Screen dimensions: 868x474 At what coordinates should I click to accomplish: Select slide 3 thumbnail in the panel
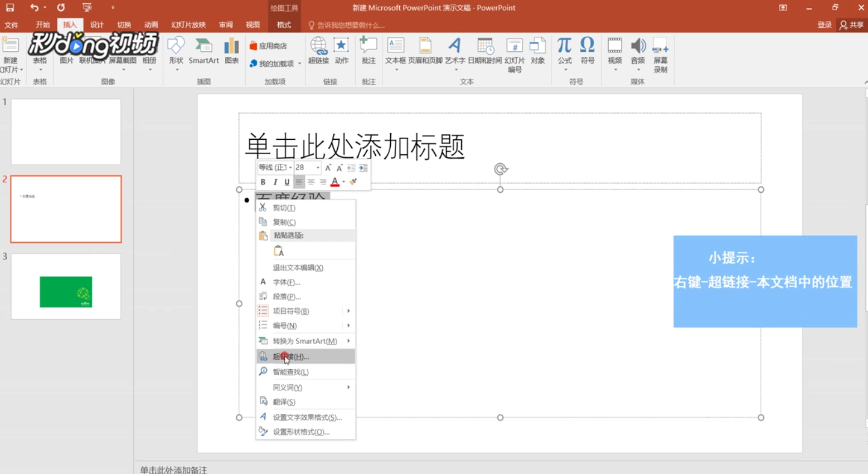[x=65, y=286]
